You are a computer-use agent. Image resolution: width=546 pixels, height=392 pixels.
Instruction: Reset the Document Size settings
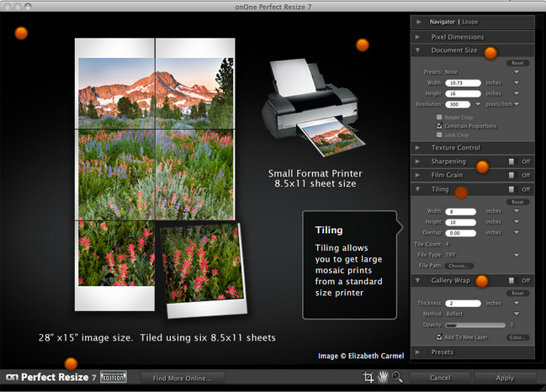[x=517, y=63]
